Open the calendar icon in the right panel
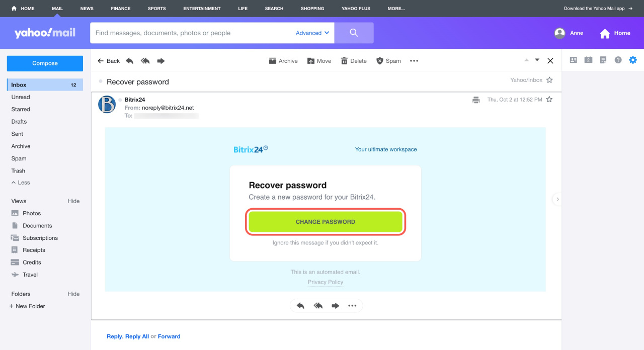The image size is (644, 350). pos(588,60)
